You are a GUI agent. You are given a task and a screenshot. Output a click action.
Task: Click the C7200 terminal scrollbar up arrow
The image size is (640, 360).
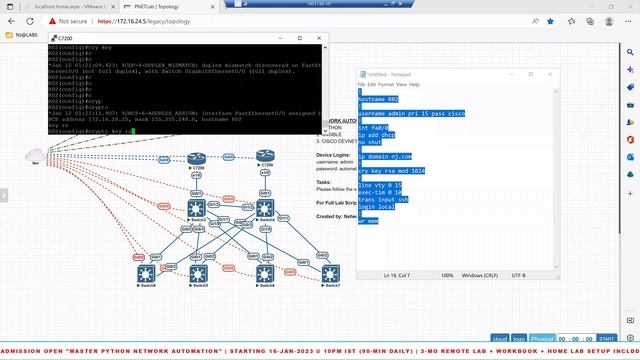[x=325, y=48]
